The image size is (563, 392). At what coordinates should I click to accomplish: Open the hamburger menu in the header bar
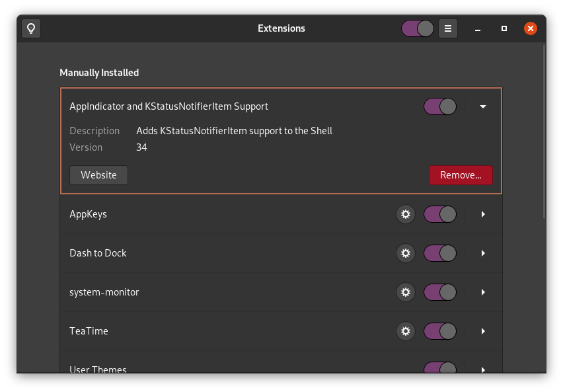448,28
